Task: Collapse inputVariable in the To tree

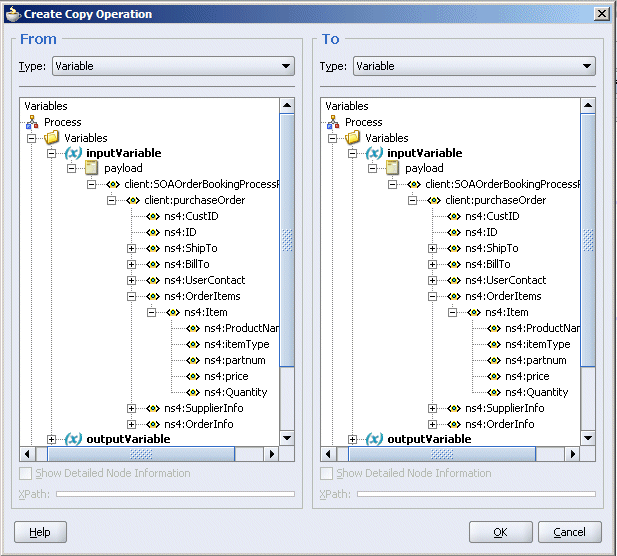Action: 353,153
